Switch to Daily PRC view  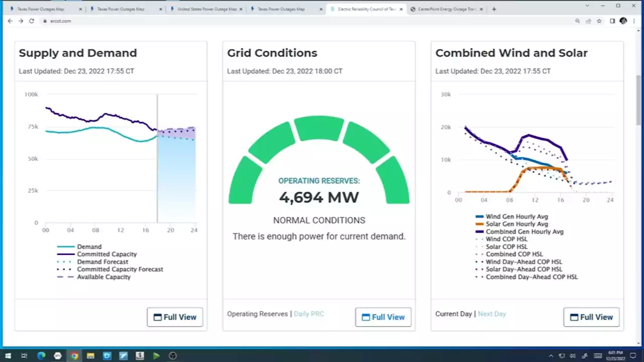click(x=309, y=314)
